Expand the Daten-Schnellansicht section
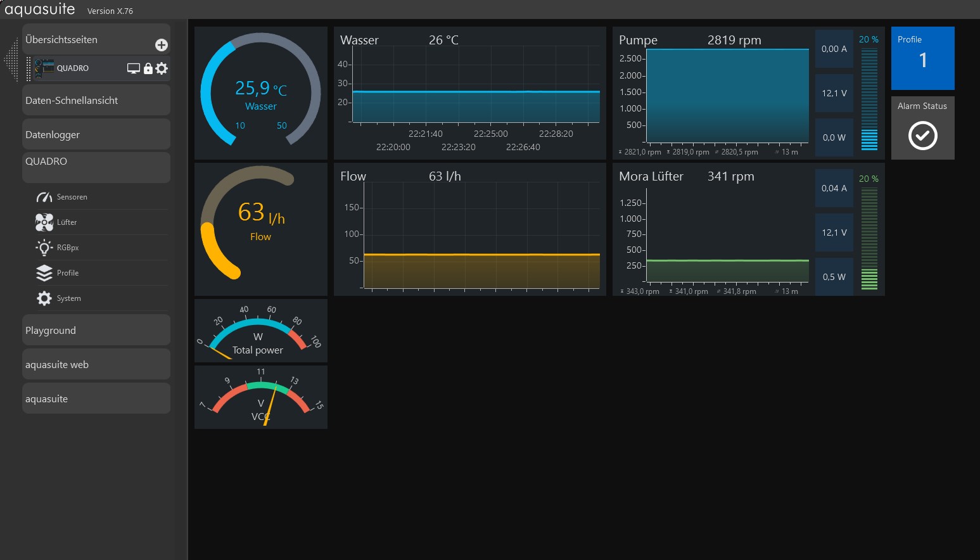This screenshot has width=980, height=560. 96,101
